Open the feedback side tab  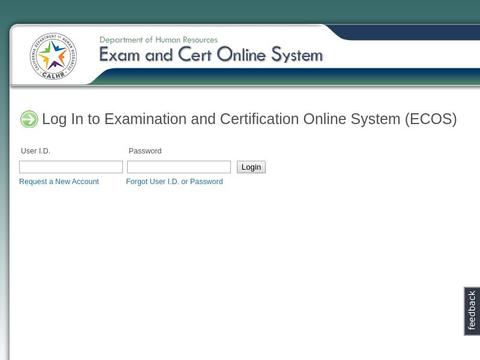(x=472, y=311)
